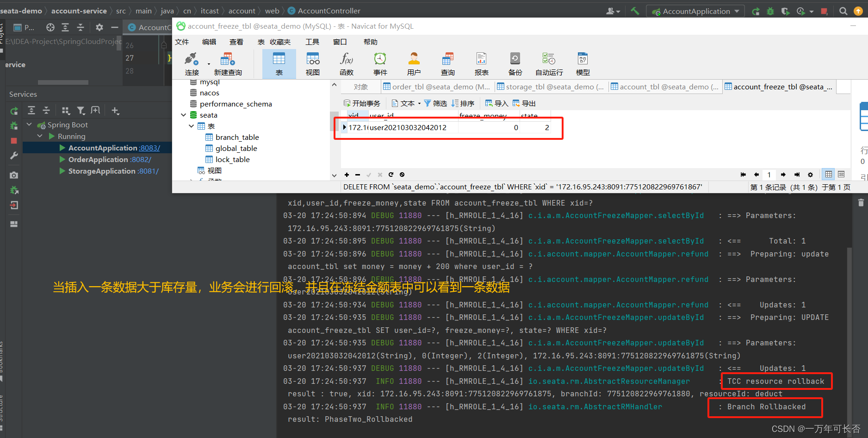Click the Services camera thread dump icon

pos(14,175)
